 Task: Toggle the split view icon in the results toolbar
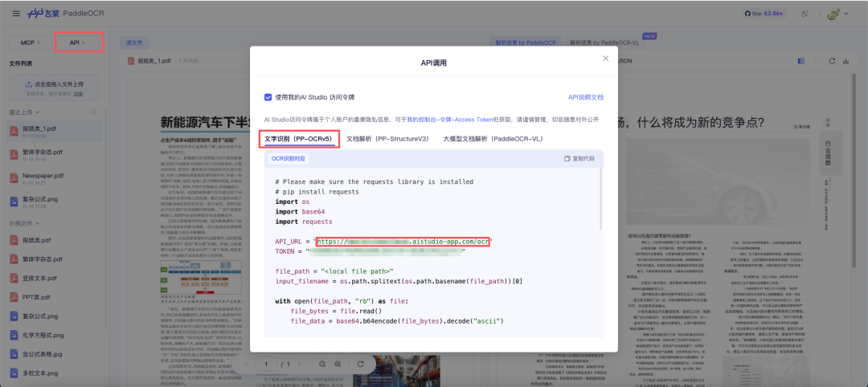(x=801, y=61)
